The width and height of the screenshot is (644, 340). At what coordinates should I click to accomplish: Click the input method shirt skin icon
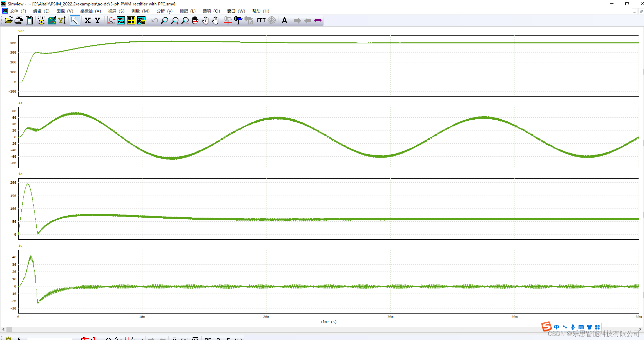tap(589, 327)
